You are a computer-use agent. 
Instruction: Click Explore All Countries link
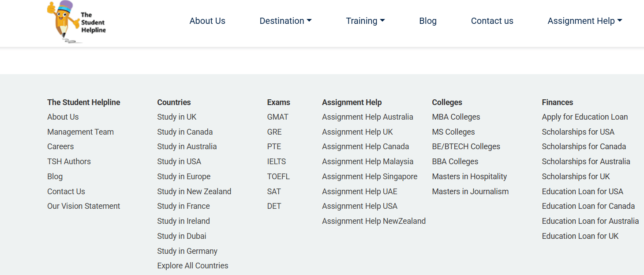193,266
